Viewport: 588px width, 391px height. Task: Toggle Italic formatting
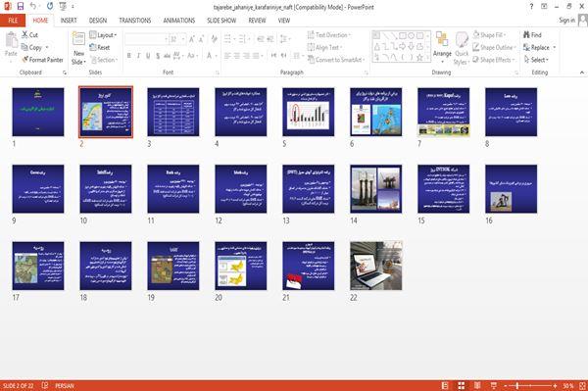pos(138,56)
